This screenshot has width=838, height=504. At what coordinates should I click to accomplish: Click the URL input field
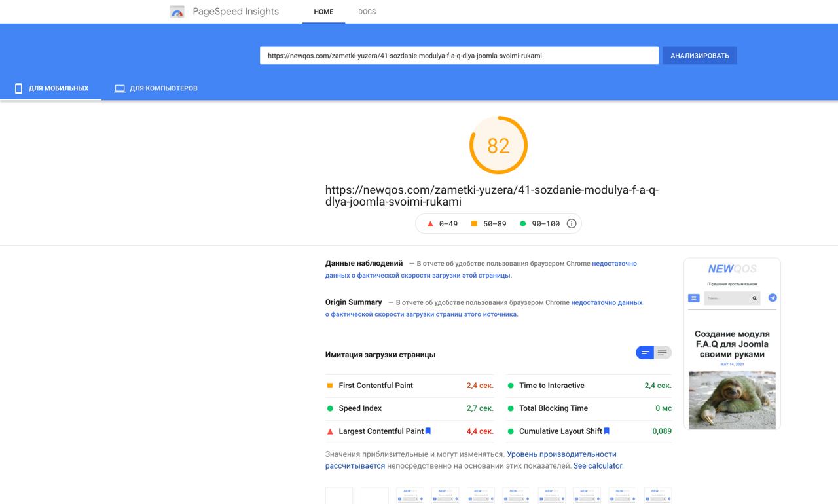(459, 56)
